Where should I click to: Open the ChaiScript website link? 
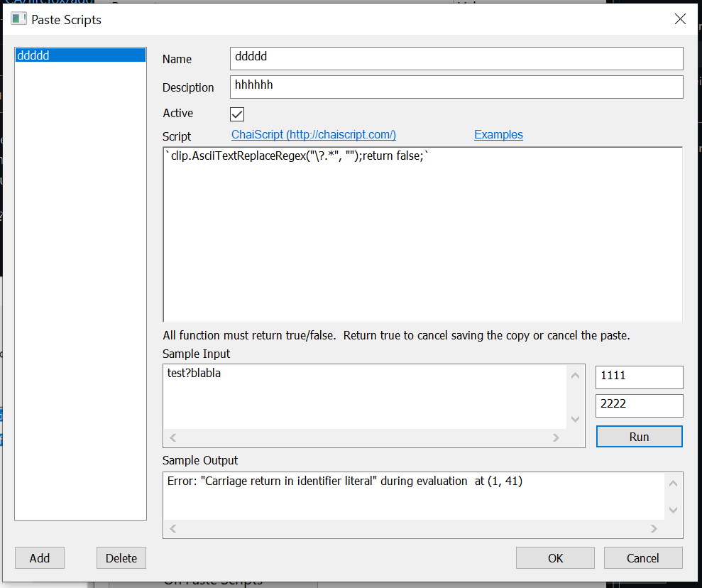pos(314,135)
